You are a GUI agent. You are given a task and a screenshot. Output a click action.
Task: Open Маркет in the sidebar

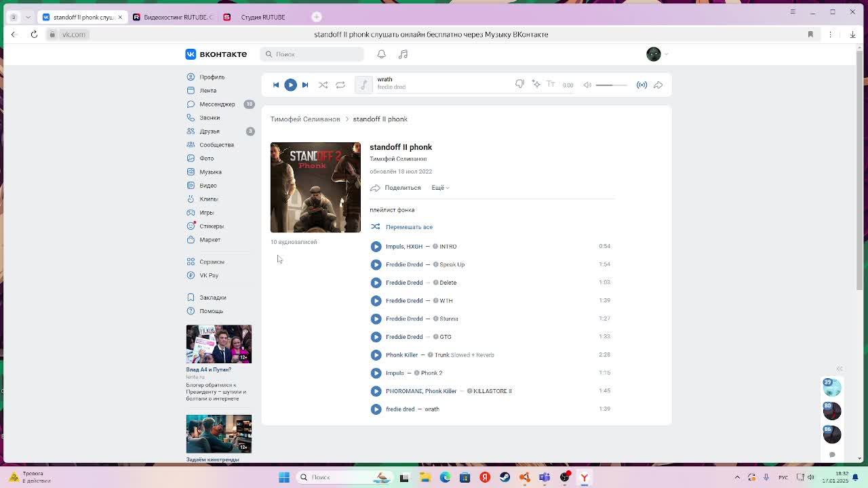point(210,240)
